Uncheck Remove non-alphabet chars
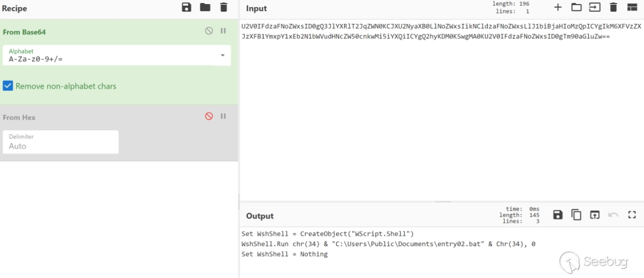 click(8, 86)
